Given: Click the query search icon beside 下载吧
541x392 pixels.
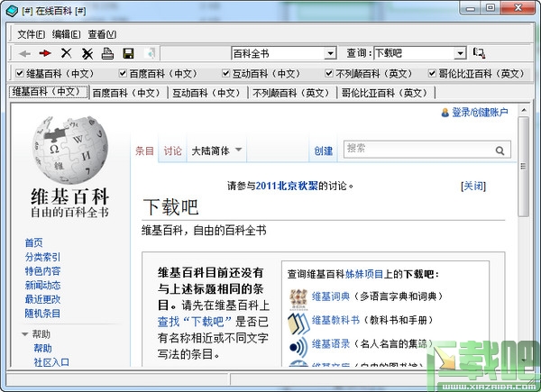Looking at the screenshot, I should click(479, 53).
